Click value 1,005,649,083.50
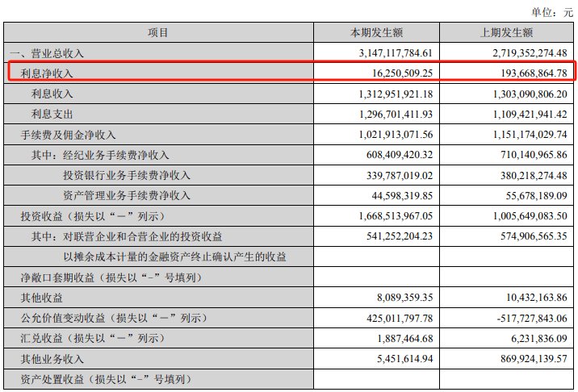This screenshot has height=392, width=578. [x=530, y=216]
